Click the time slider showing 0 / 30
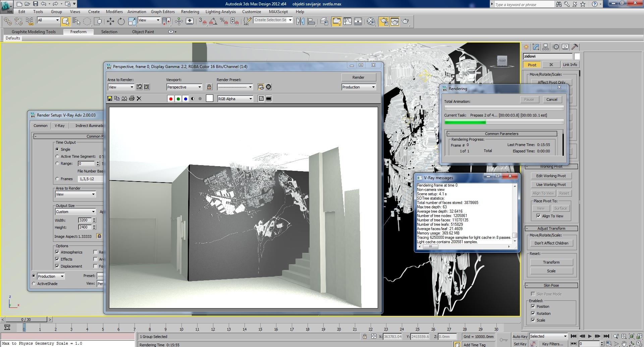 pos(26,320)
